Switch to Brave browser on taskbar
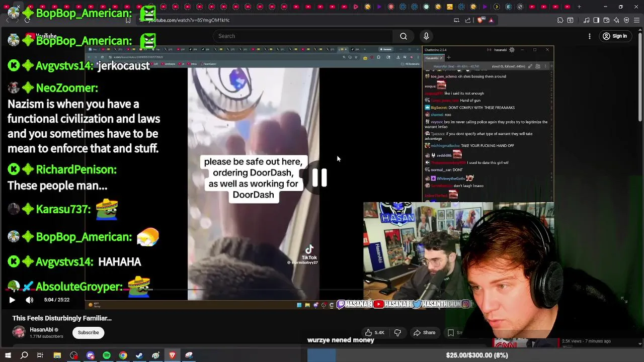The image size is (644, 362). pos(172,355)
